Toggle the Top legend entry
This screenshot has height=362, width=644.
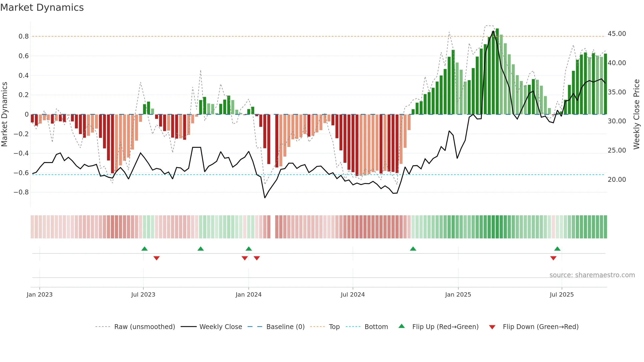pos(325,327)
